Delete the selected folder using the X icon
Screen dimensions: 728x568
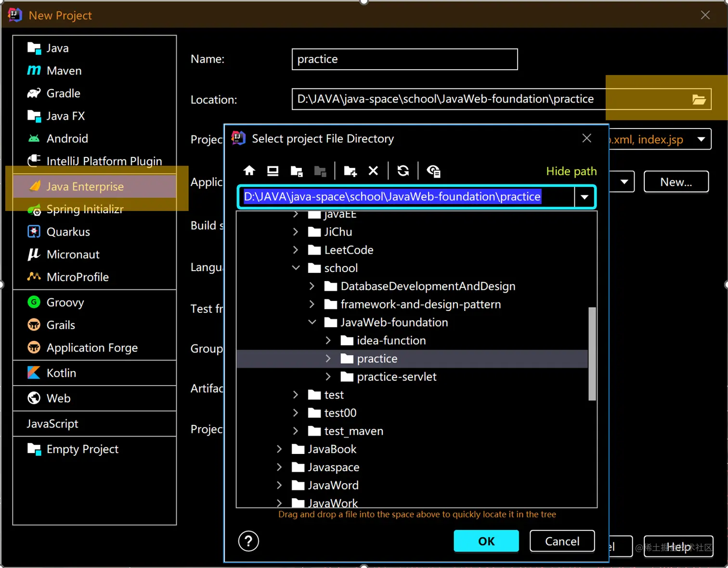pyautogui.click(x=373, y=171)
